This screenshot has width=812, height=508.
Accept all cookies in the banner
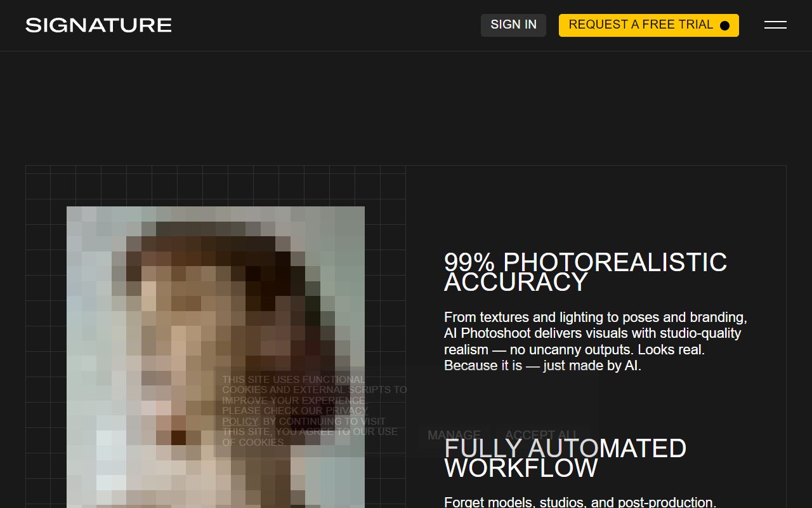coord(541,435)
